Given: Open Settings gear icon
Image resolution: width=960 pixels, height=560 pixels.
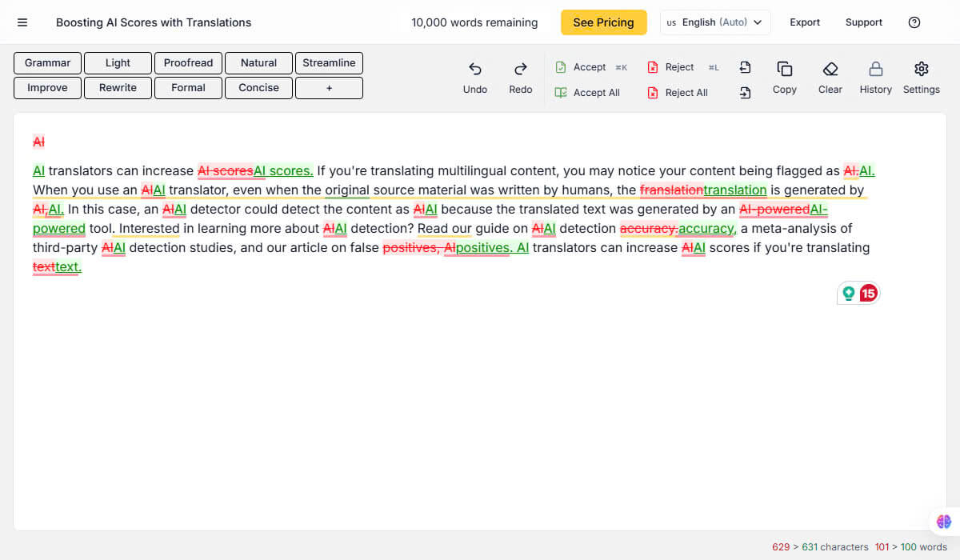Looking at the screenshot, I should [922, 69].
